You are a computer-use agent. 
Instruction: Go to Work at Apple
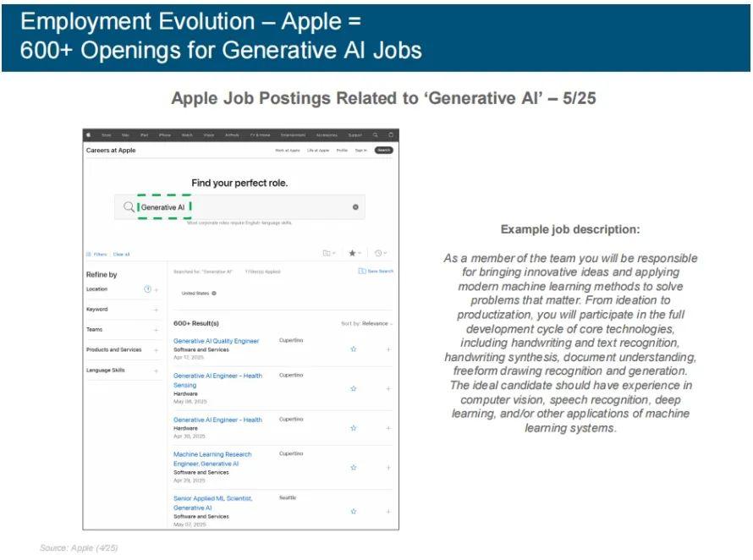[287, 151]
